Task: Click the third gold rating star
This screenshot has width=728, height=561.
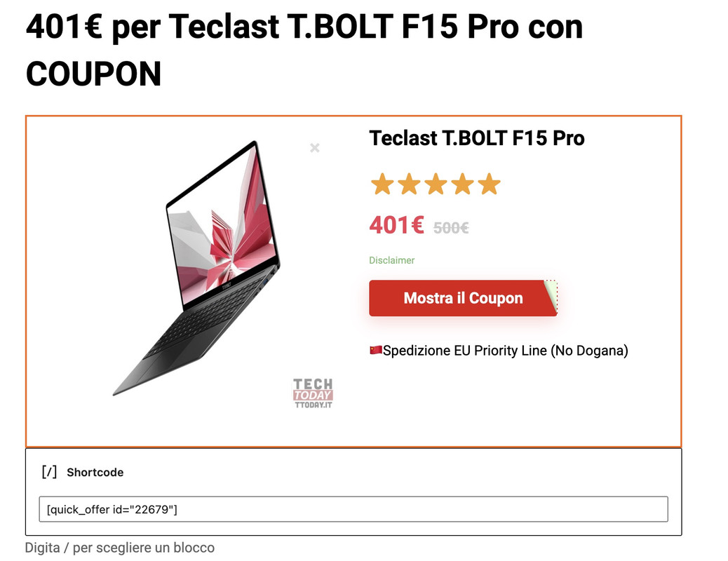Action: point(436,184)
